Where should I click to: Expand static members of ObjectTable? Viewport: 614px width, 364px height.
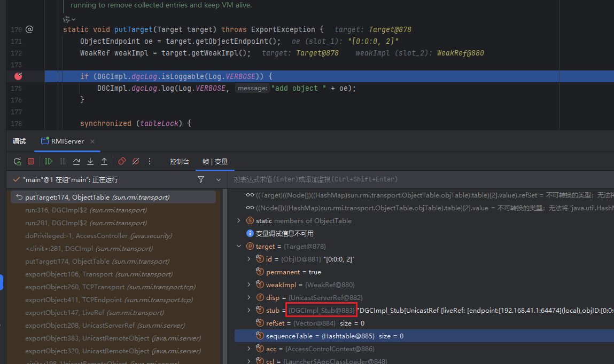click(x=239, y=220)
